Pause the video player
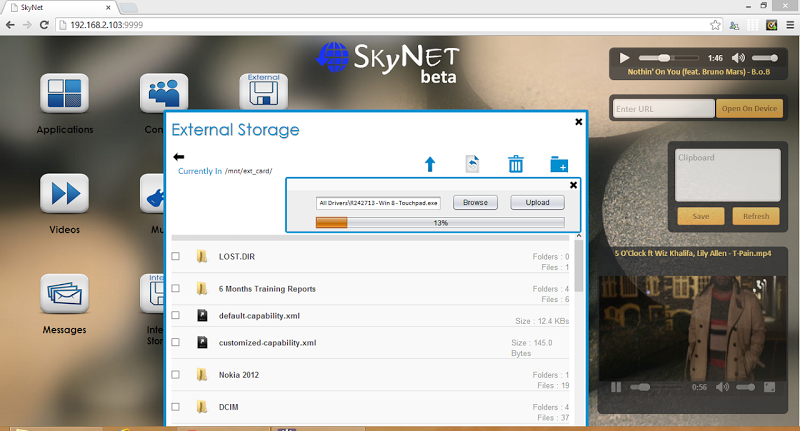 [616, 387]
